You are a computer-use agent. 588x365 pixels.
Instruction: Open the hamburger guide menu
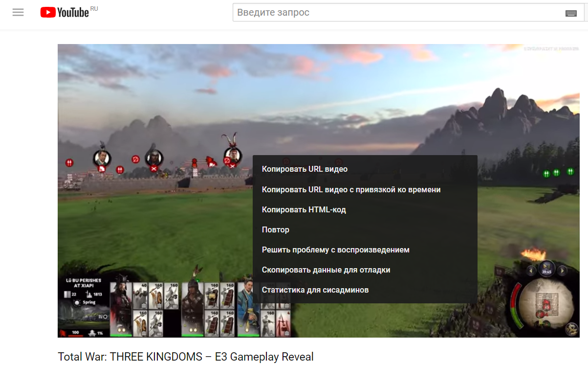18,13
